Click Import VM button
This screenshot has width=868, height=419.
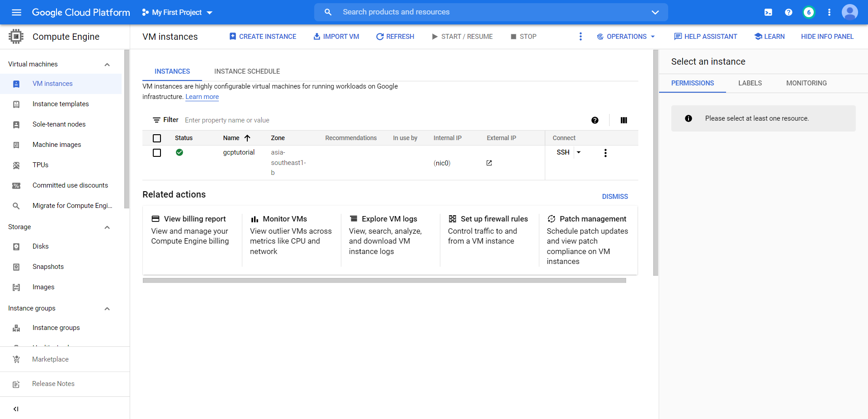[x=336, y=37]
